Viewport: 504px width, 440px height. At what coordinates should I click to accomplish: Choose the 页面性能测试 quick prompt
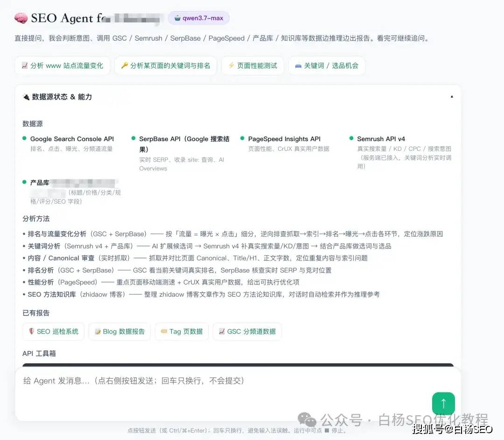(x=252, y=65)
